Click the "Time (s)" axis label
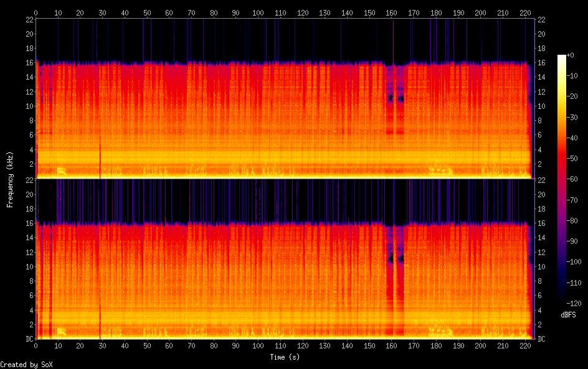Screen dimensions: 588x369 pos(285,357)
